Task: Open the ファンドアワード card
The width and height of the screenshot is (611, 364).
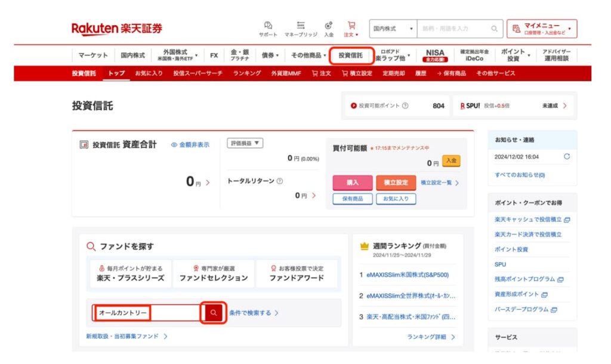Action: [297, 273]
